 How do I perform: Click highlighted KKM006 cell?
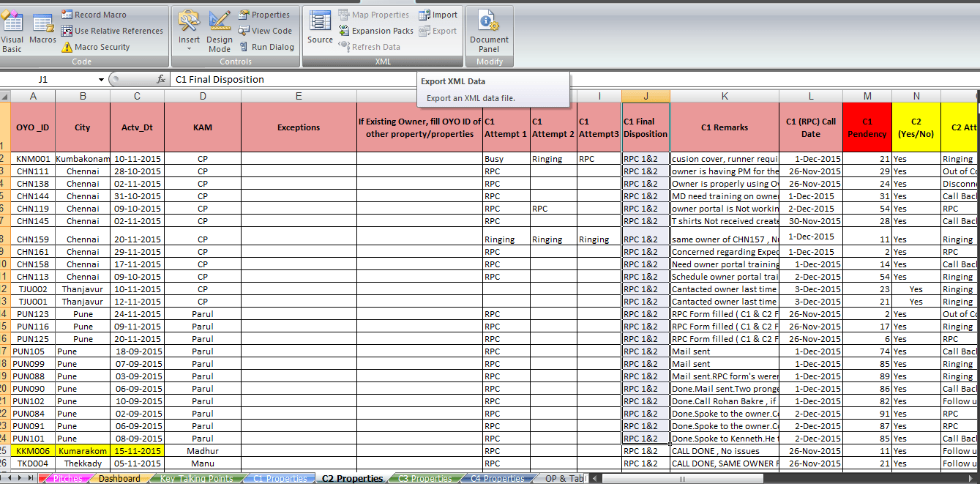coord(33,451)
